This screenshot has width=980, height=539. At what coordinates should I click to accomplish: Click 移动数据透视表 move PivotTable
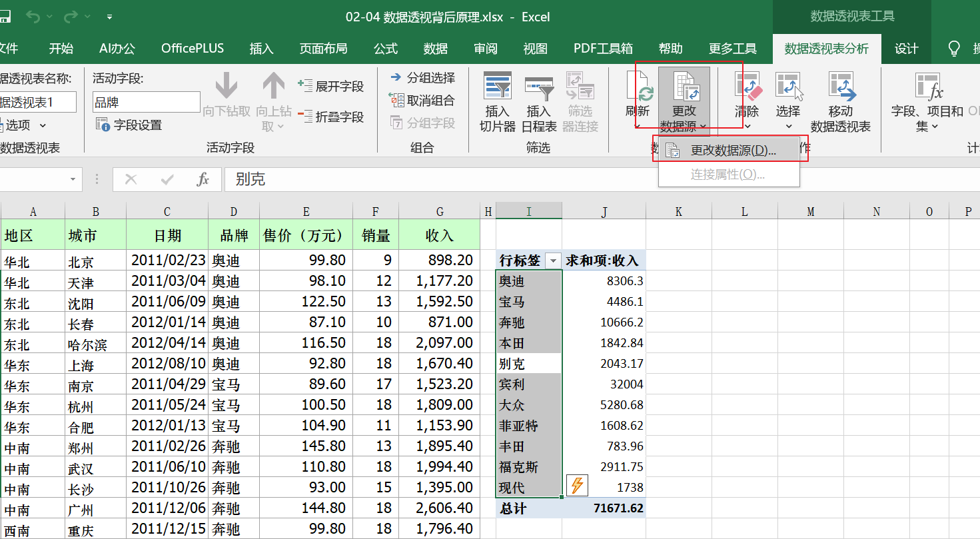841,102
